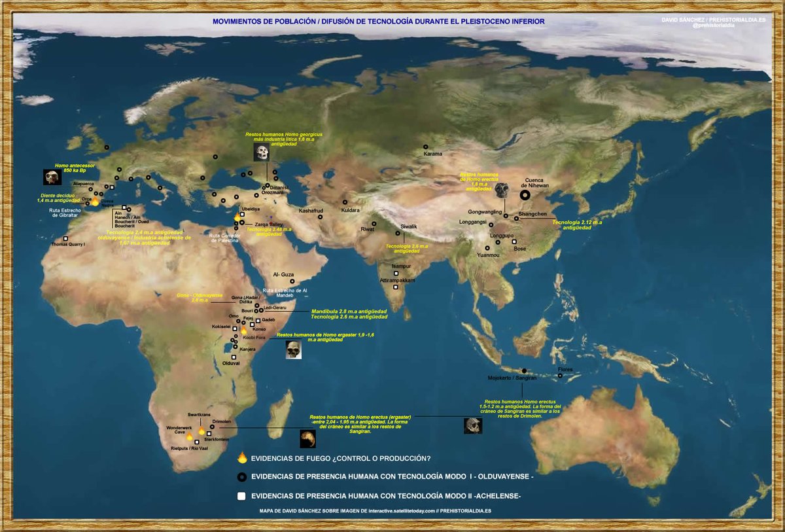
Task: Click the Kanjera site label
Action: coord(248,349)
